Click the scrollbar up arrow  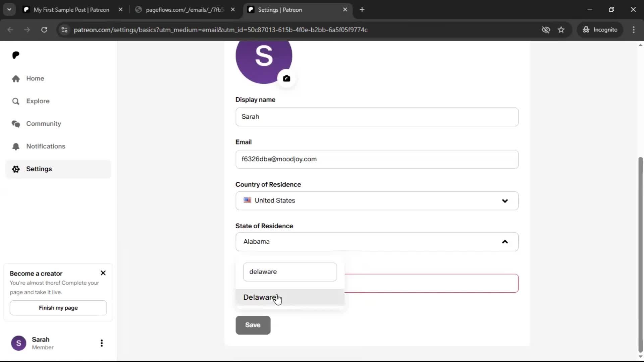click(640, 45)
